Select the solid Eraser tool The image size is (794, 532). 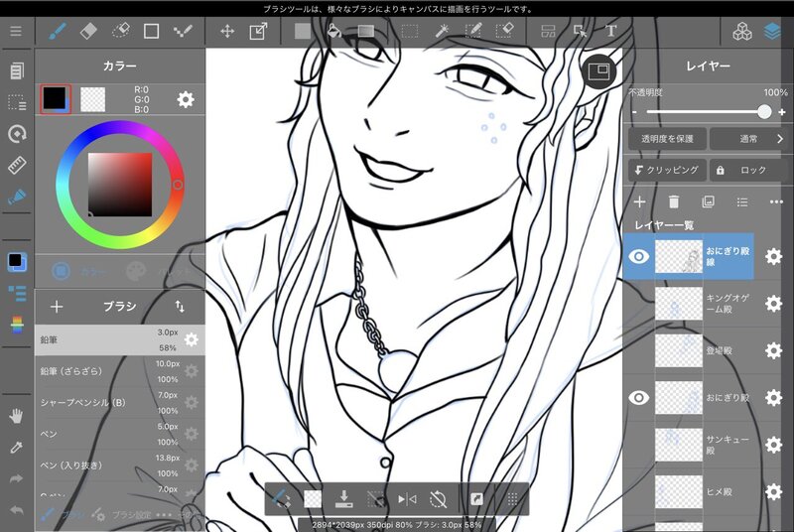[x=88, y=31]
